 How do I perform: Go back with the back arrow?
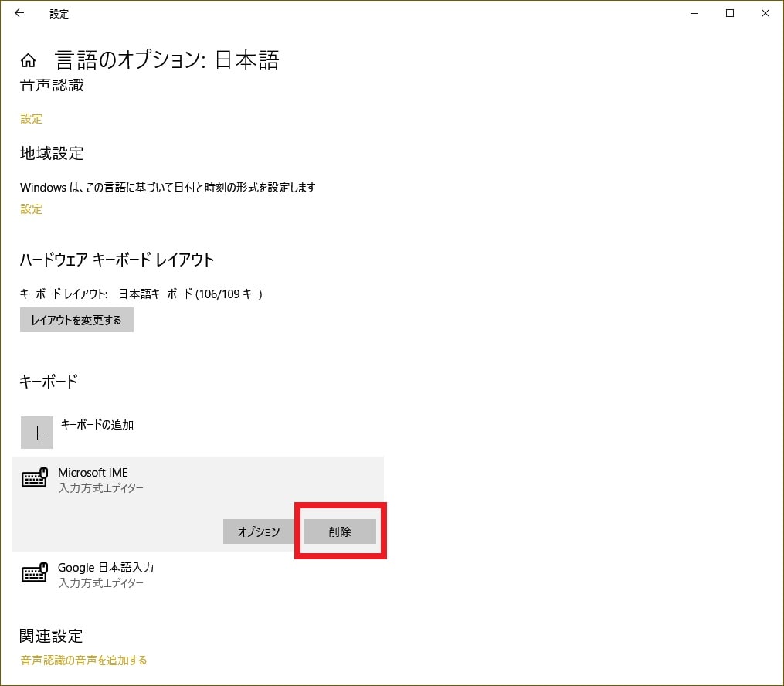point(19,13)
